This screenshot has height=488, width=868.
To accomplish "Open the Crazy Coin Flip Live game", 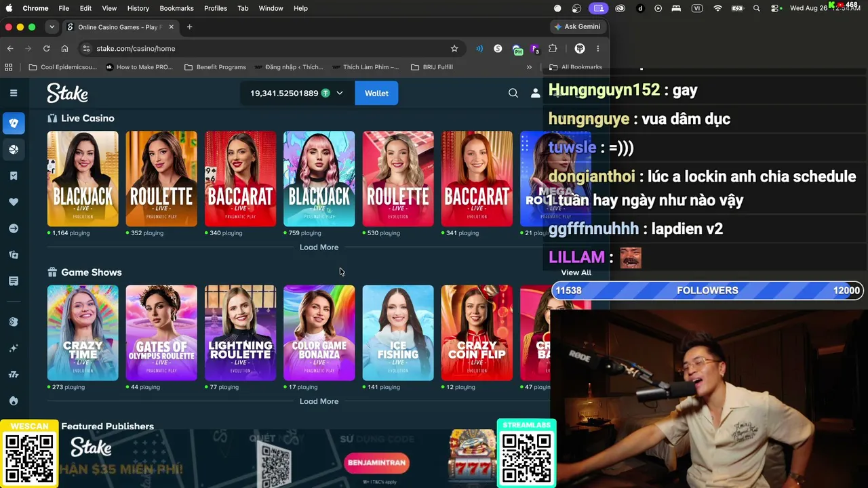I will (x=477, y=333).
